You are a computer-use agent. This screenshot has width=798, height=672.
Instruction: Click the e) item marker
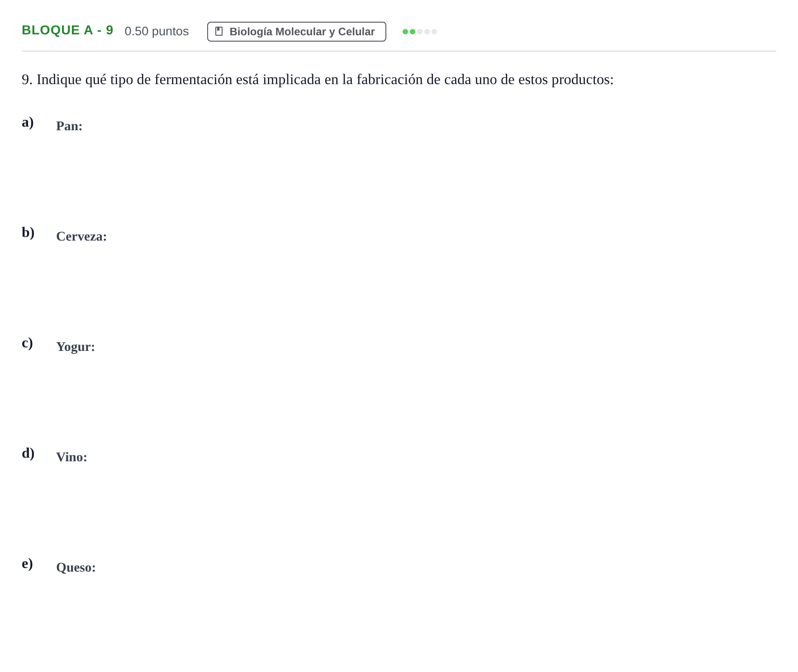point(27,563)
